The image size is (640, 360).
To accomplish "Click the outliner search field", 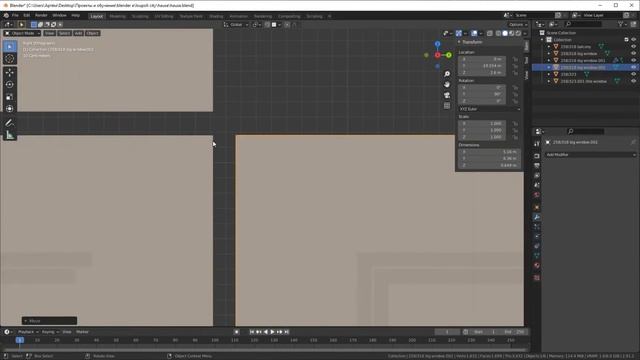I will pyautogui.click(x=584, y=24).
